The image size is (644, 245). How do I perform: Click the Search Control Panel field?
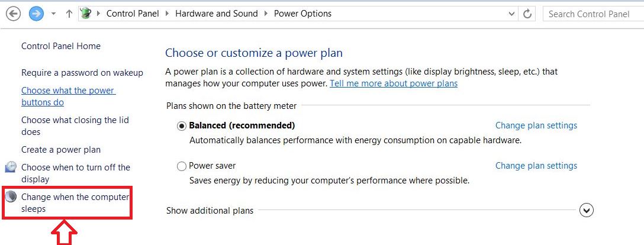pos(592,14)
